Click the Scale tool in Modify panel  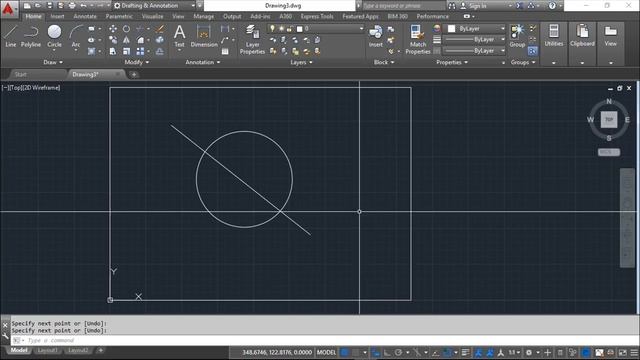[x=127, y=51]
